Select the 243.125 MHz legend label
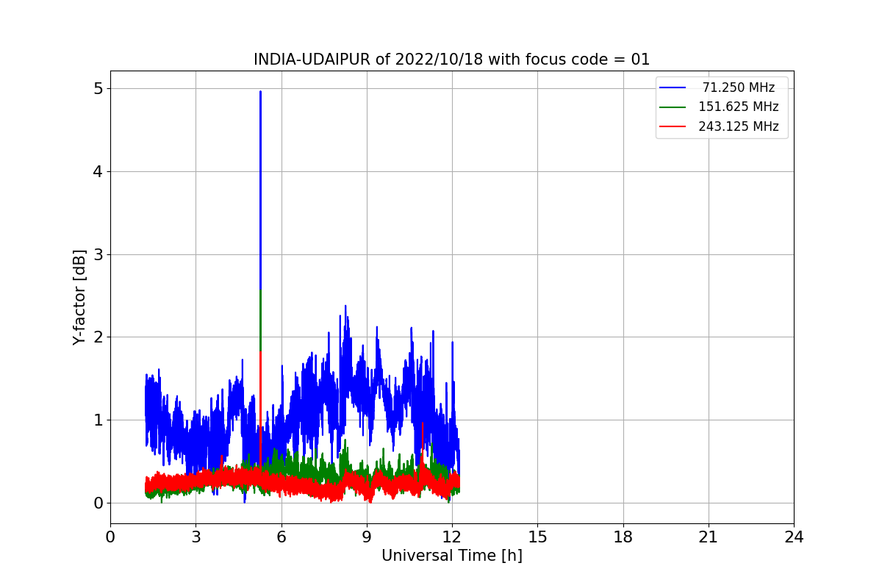Image resolution: width=882 pixels, height=588 pixels. 739,126
